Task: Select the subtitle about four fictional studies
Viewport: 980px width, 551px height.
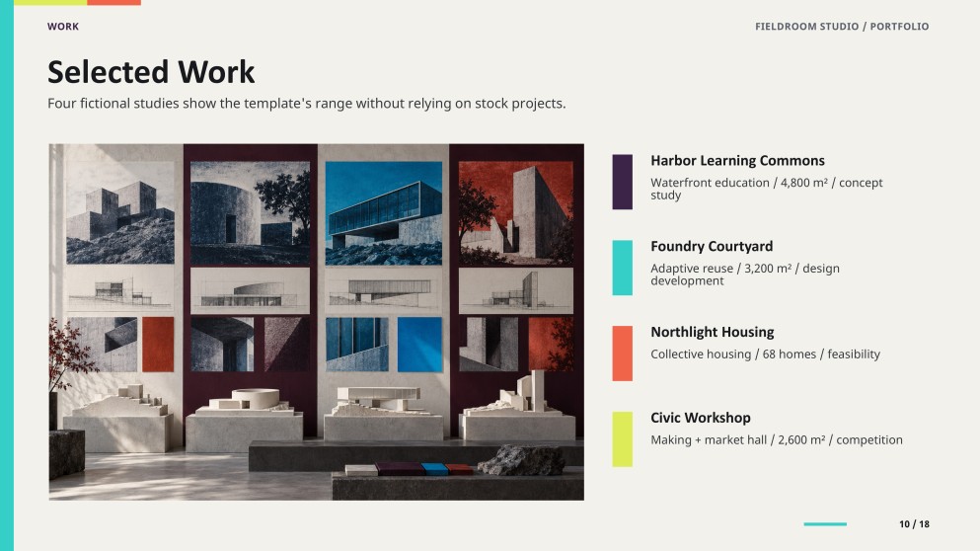Action: tap(307, 104)
